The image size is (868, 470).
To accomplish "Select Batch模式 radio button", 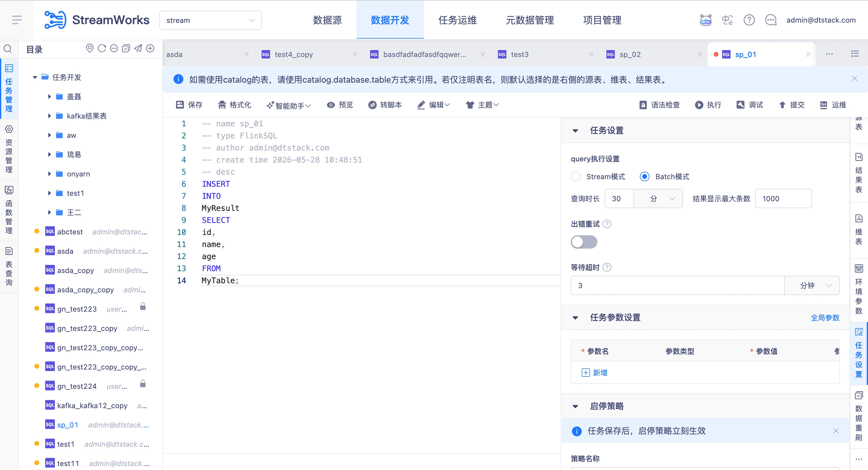I will tap(645, 176).
